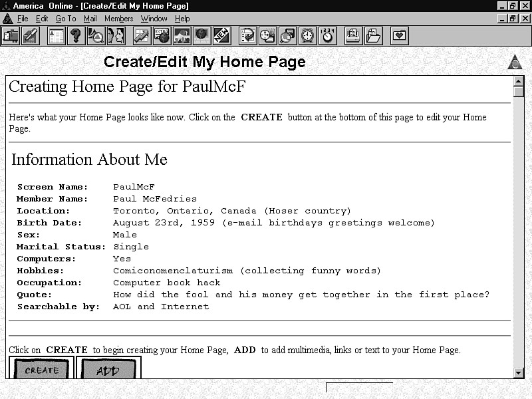Click the CREATE button
This screenshot has width=532, height=399.
coord(41,368)
